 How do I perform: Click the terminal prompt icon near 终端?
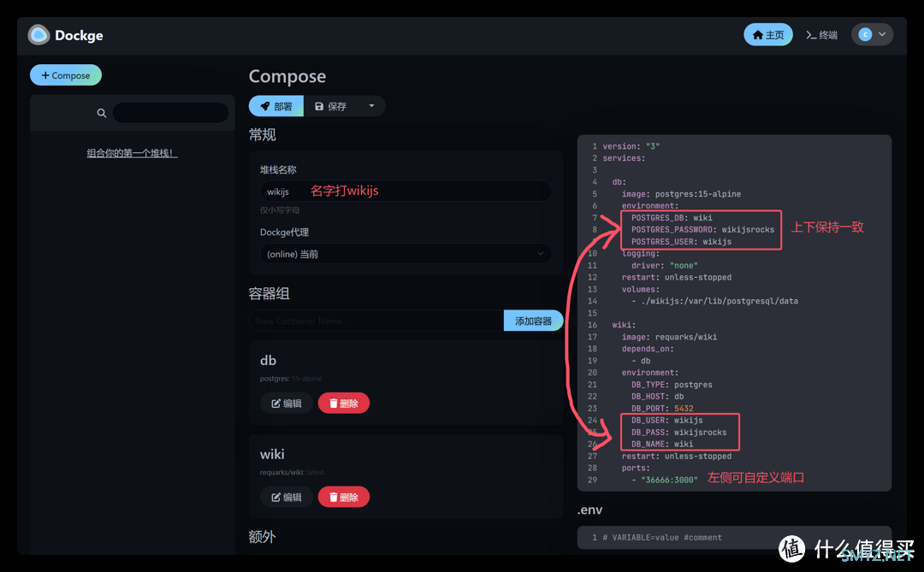(811, 35)
